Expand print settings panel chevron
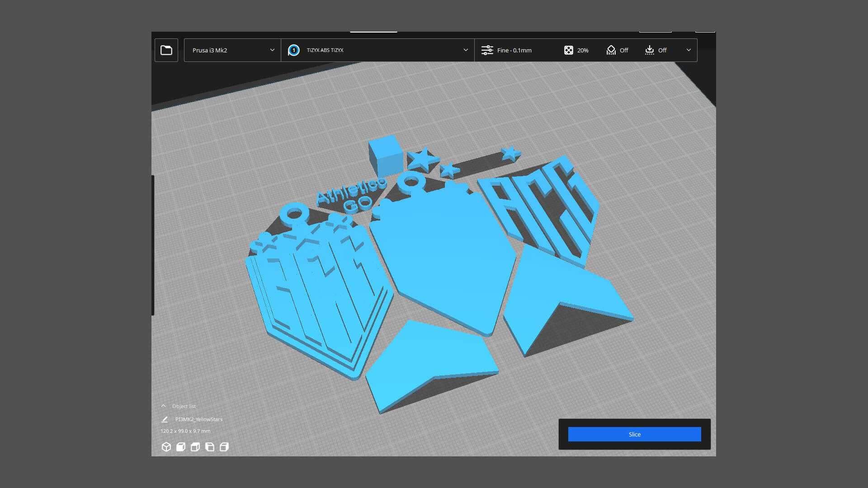This screenshot has width=868, height=488. [x=689, y=50]
